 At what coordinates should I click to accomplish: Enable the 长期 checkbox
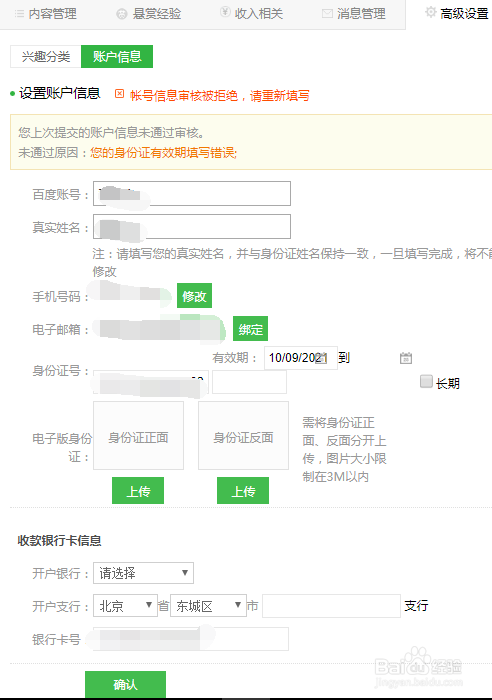click(426, 381)
